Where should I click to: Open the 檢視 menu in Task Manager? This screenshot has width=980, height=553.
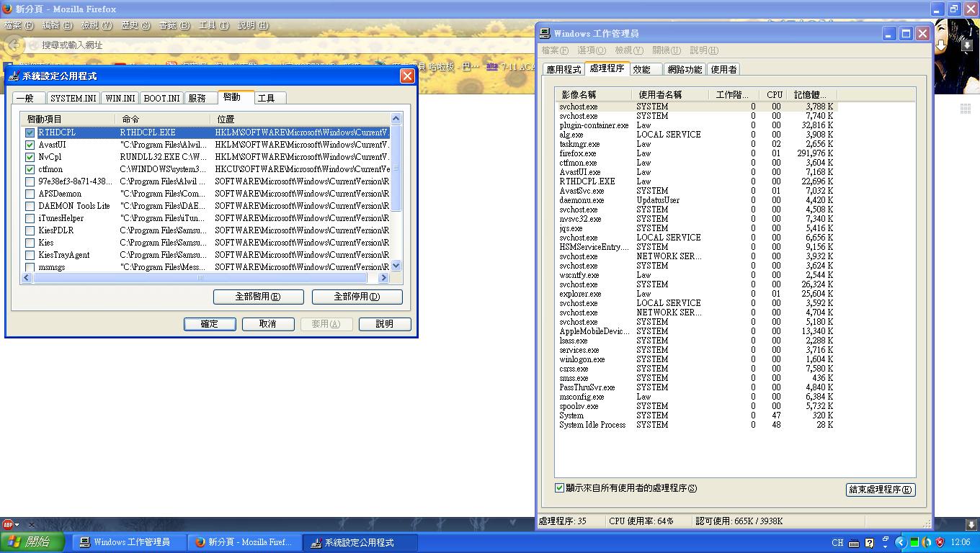(629, 50)
